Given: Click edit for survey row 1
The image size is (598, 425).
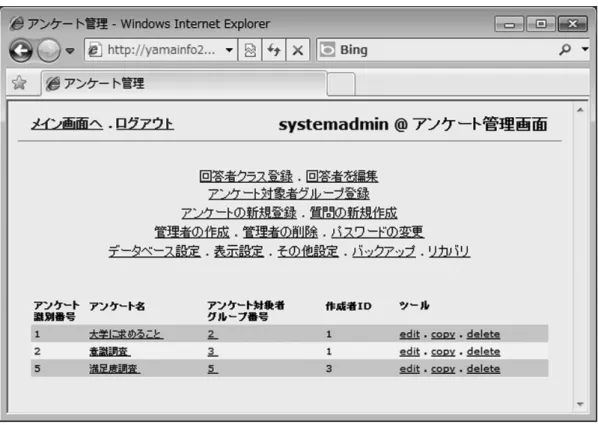Looking at the screenshot, I should coord(410,334).
